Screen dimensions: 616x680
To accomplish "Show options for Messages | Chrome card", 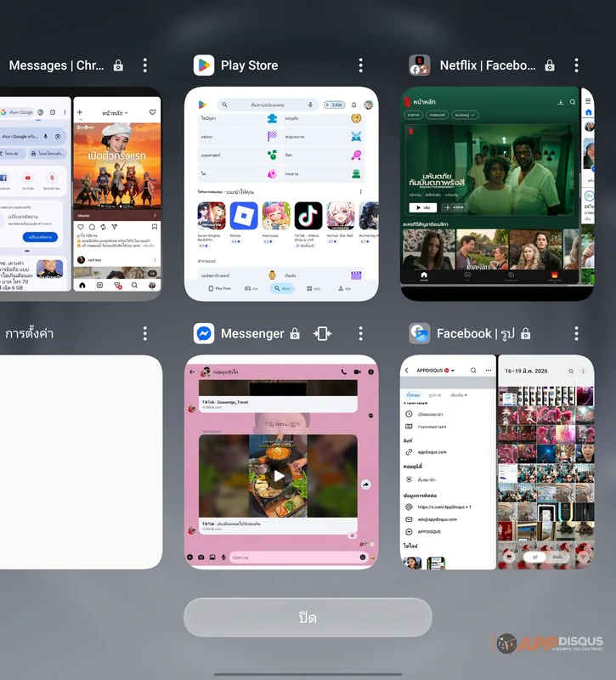I will tap(145, 65).
